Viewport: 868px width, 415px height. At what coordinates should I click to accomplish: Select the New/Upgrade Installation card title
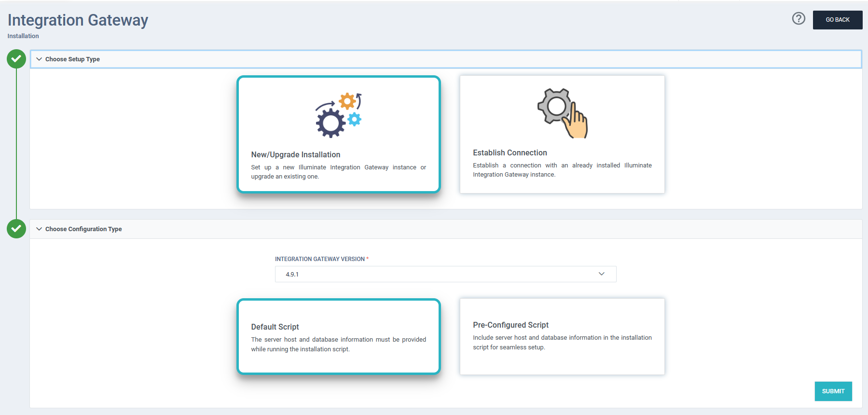pyautogui.click(x=296, y=154)
